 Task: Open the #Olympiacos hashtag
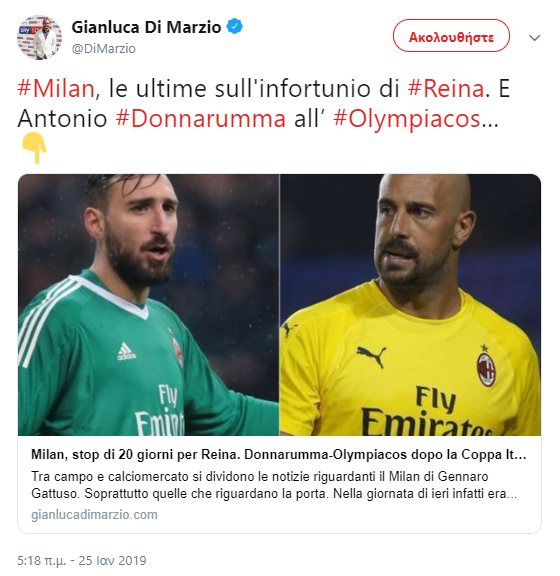click(x=407, y=120)
